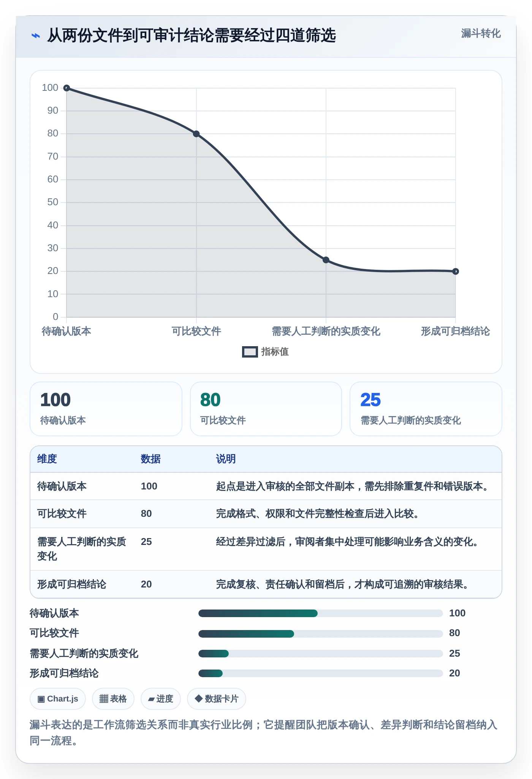Click the y-axis tick label 50
This screenshot has width=532, height=779.
tap(53, 202)
